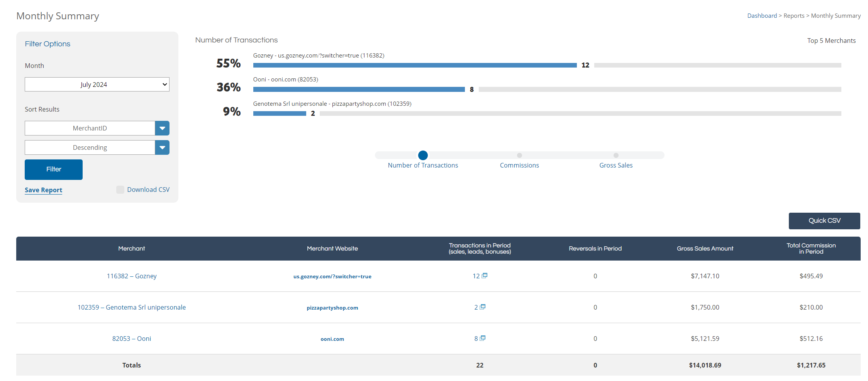The height and width of the screenshot is (381, 868).
Task: Switch chart to Number of Transactions
Action: [423, 165]
